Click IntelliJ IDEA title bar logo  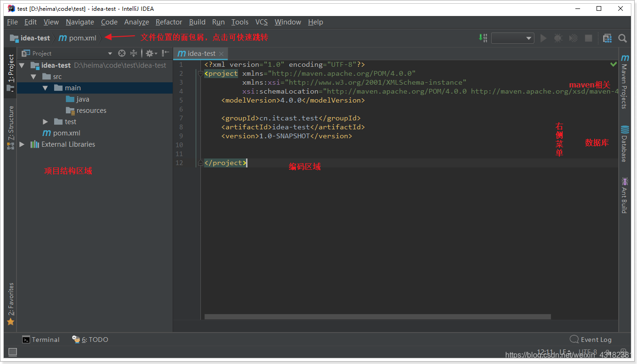click(11, 8)
